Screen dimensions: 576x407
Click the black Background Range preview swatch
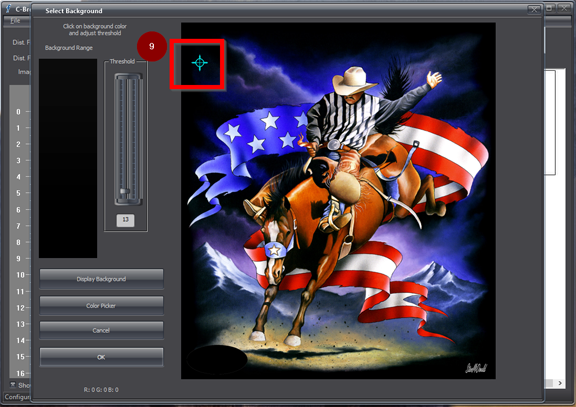(68, 158)
